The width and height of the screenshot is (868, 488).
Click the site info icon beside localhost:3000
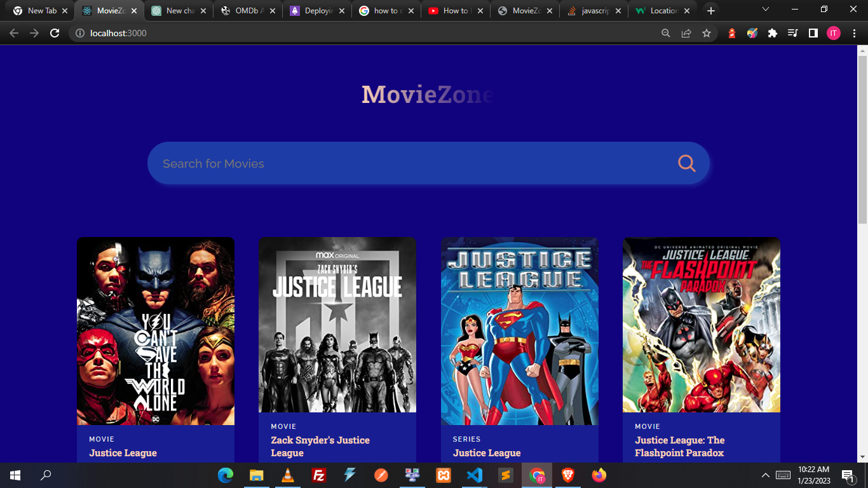[x=79, y=33]
